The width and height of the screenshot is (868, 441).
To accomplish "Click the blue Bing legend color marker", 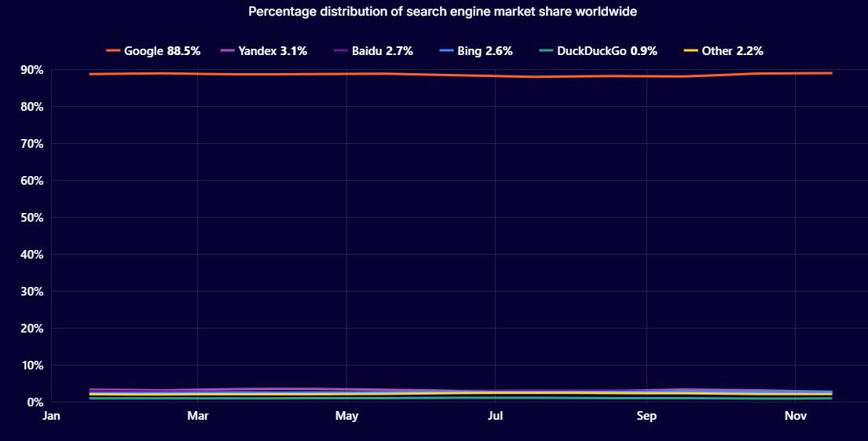I will tap(446, 51).
